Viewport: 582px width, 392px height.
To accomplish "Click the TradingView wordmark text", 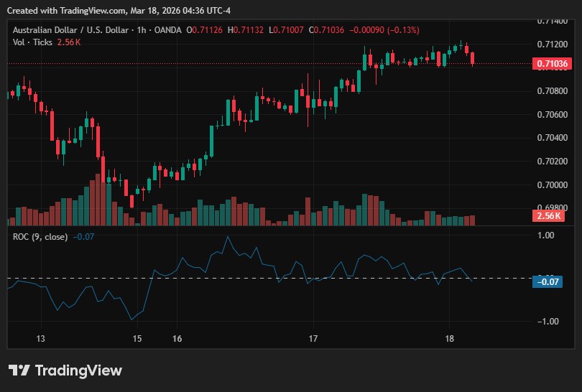I will 79,370.
